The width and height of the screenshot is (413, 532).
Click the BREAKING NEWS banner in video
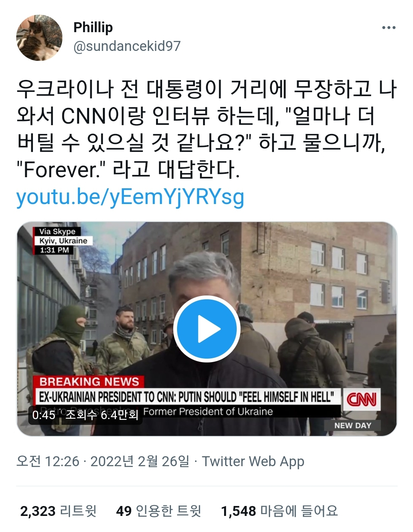click(89, 382)
